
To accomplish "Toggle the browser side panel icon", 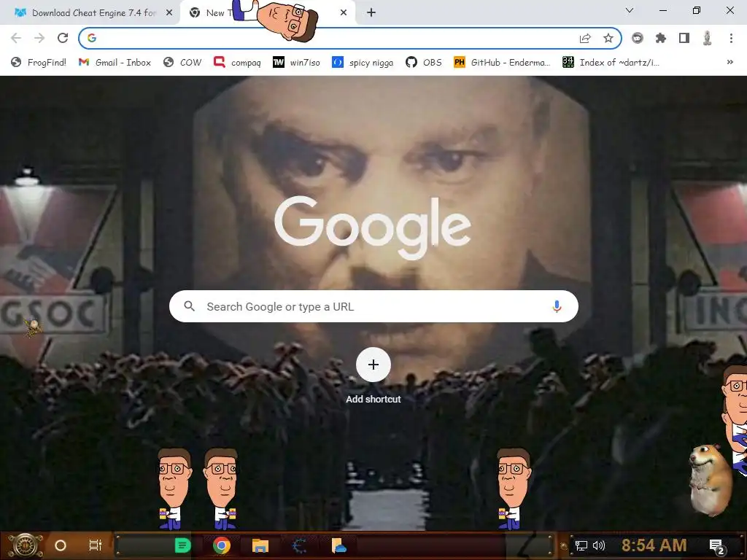I will (684, 38).
